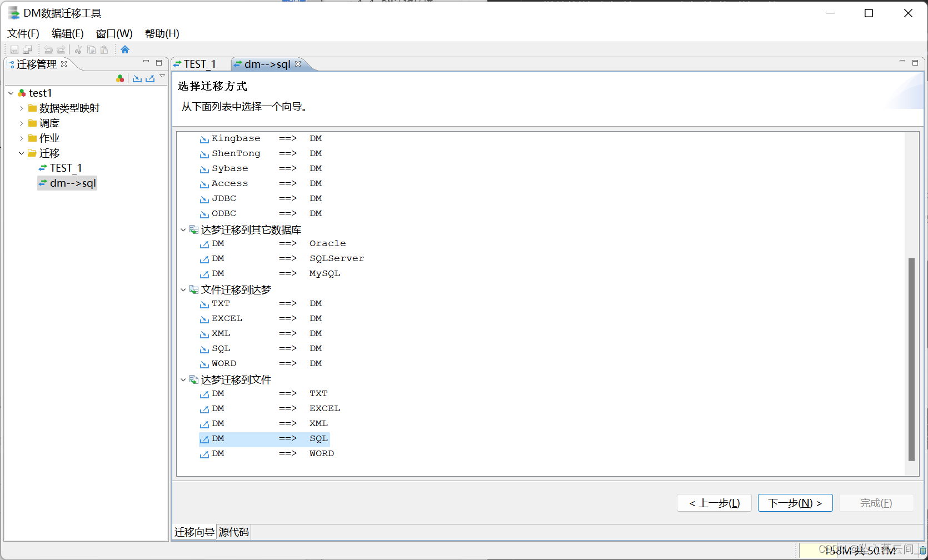Choose DM ==> EXCEL wizard

point(270,408)
